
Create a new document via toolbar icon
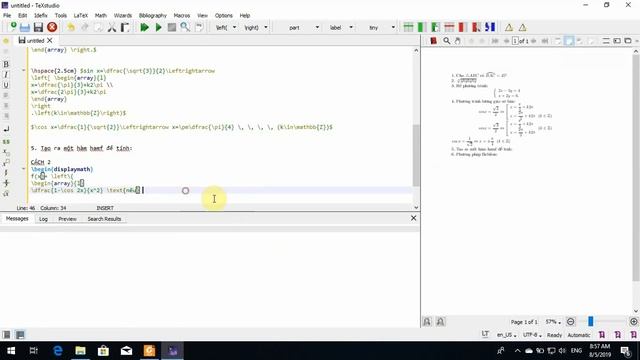(12, 27)
